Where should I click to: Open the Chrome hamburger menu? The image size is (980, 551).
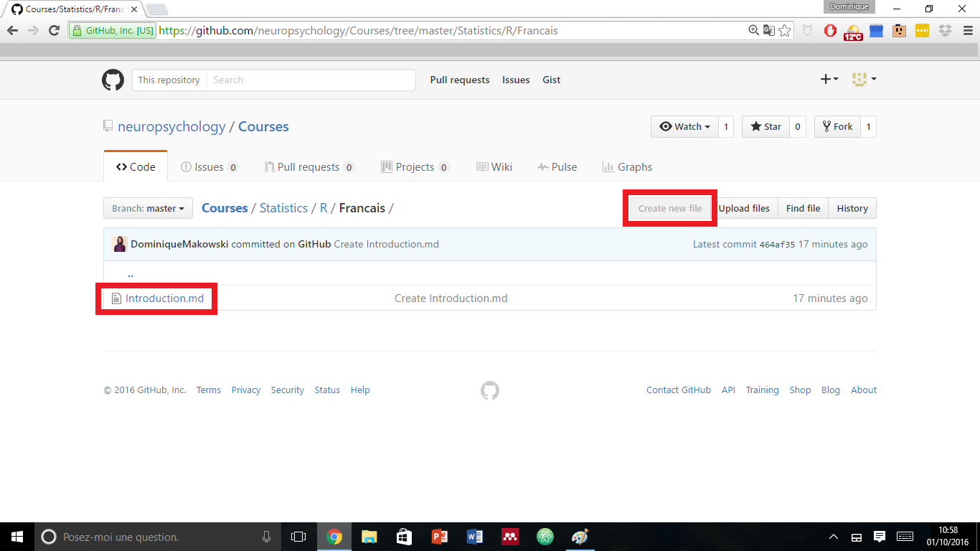(966, 31)
